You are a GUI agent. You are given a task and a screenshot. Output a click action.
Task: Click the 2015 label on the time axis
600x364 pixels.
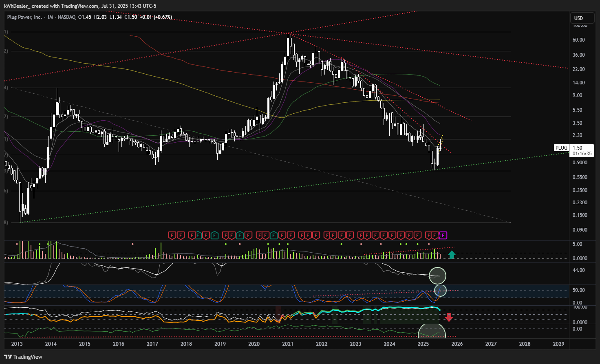(x=85, y=344)
